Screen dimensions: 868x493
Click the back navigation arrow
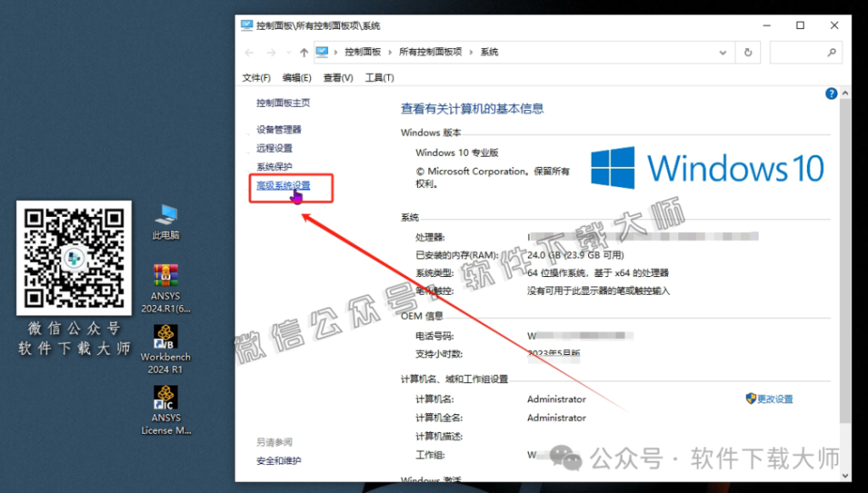[x=250, y=53]
